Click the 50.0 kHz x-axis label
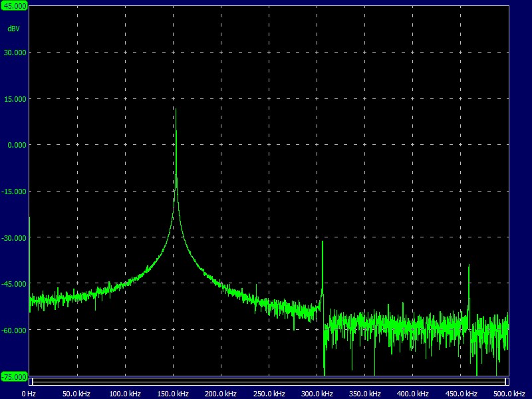Screen dimensions: 532x399 point(76,394)
